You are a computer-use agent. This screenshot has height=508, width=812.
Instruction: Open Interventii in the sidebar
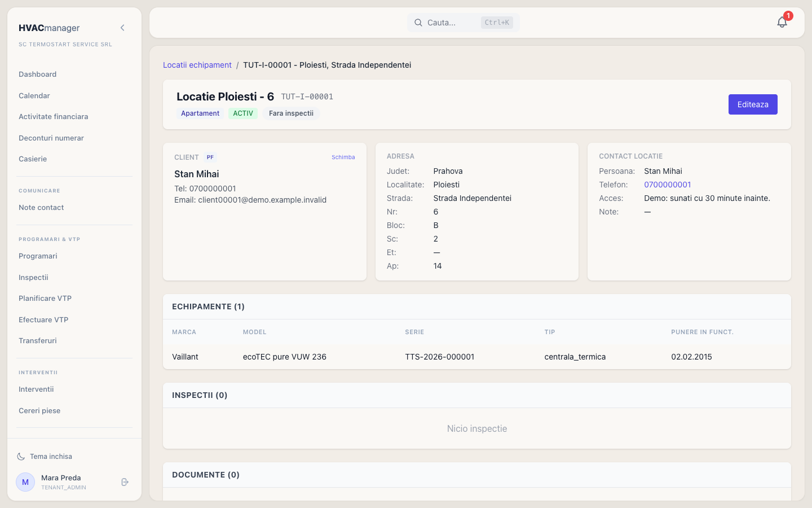click(36, 389)
